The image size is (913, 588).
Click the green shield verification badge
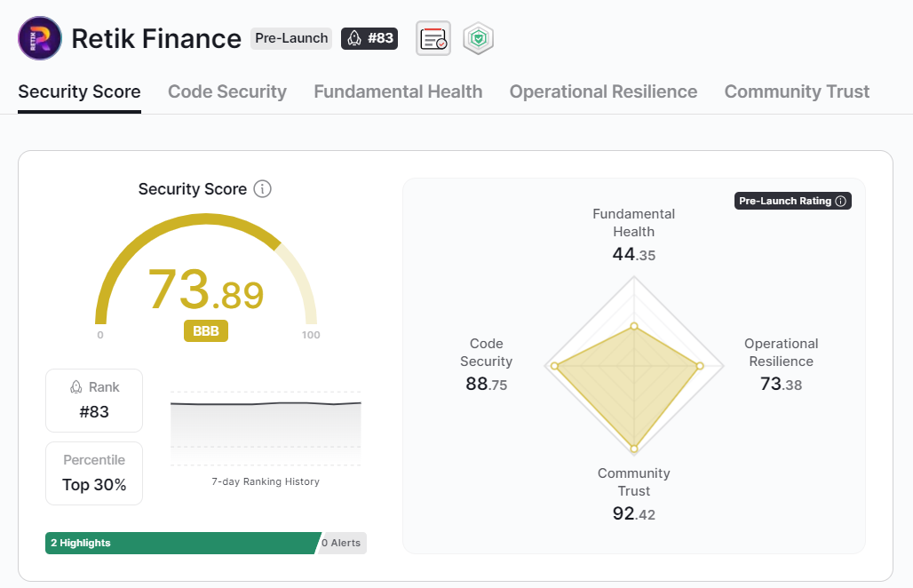pos(479,38)
